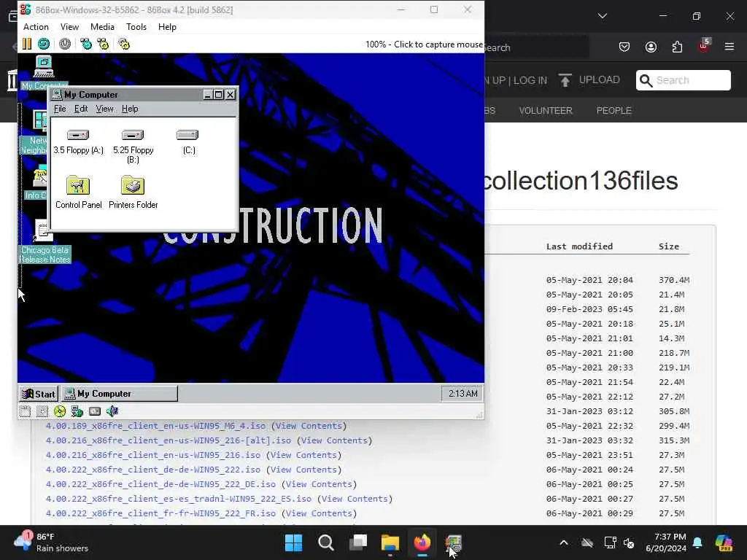The image size is (747, 560).
Task: Click the PEOPLE navigation link
Action: coord(614,111)
